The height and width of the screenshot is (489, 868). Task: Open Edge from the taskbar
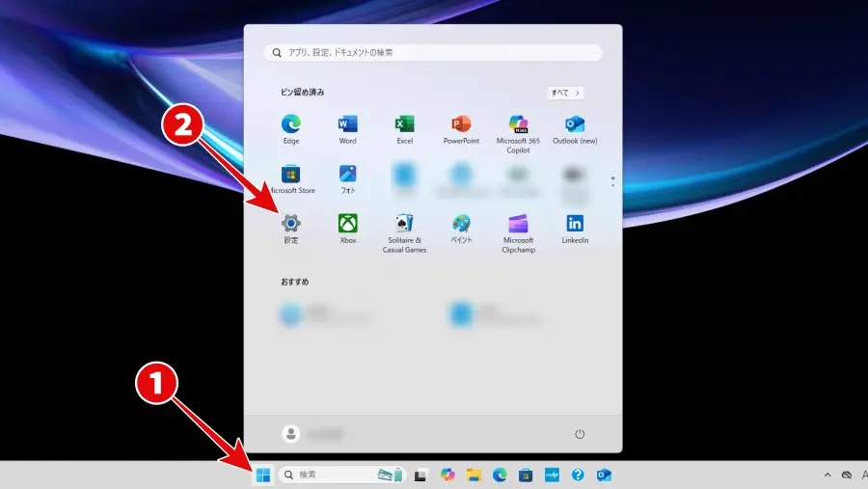click(500, 475)
